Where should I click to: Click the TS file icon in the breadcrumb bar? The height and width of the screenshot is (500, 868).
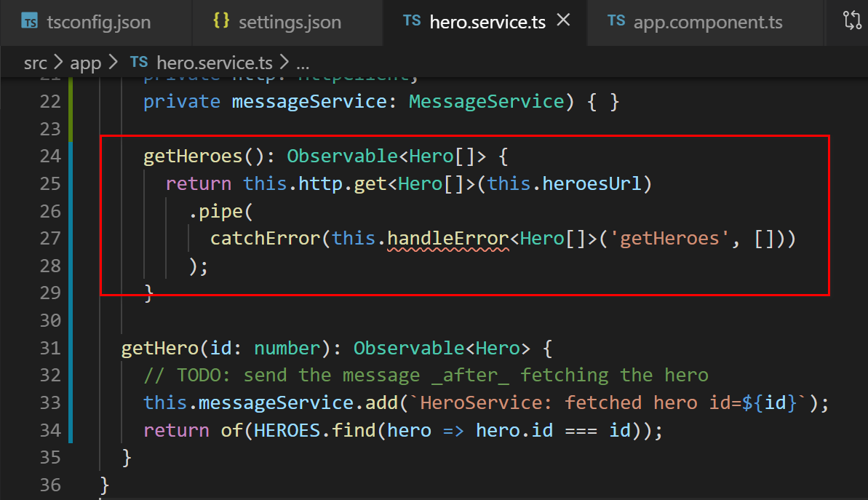pyautogui.click(x=138, y=63)
